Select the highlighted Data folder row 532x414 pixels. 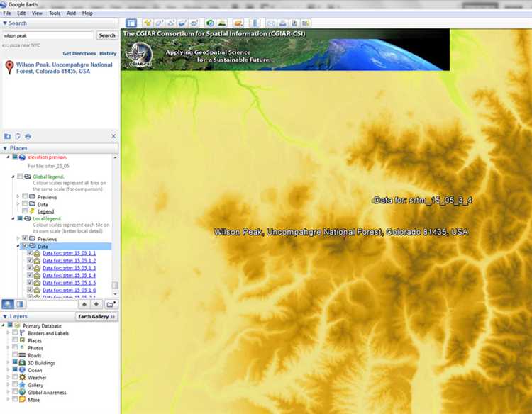[66, 246]
